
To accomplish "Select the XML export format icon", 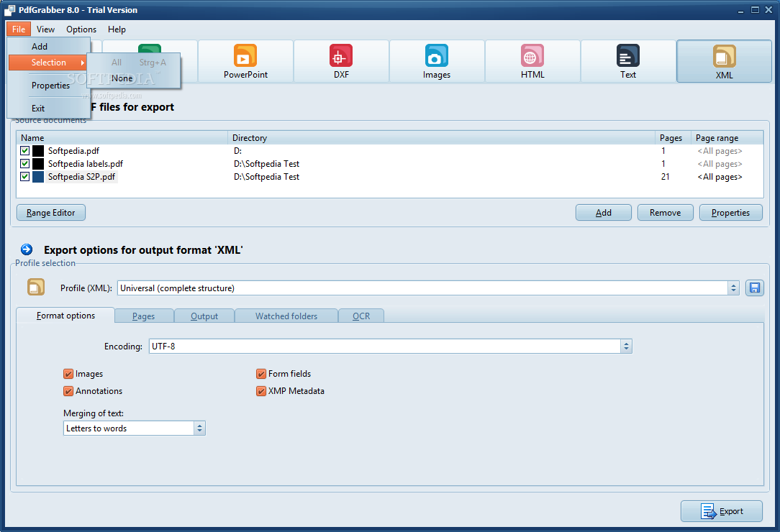I will point(724,56).
